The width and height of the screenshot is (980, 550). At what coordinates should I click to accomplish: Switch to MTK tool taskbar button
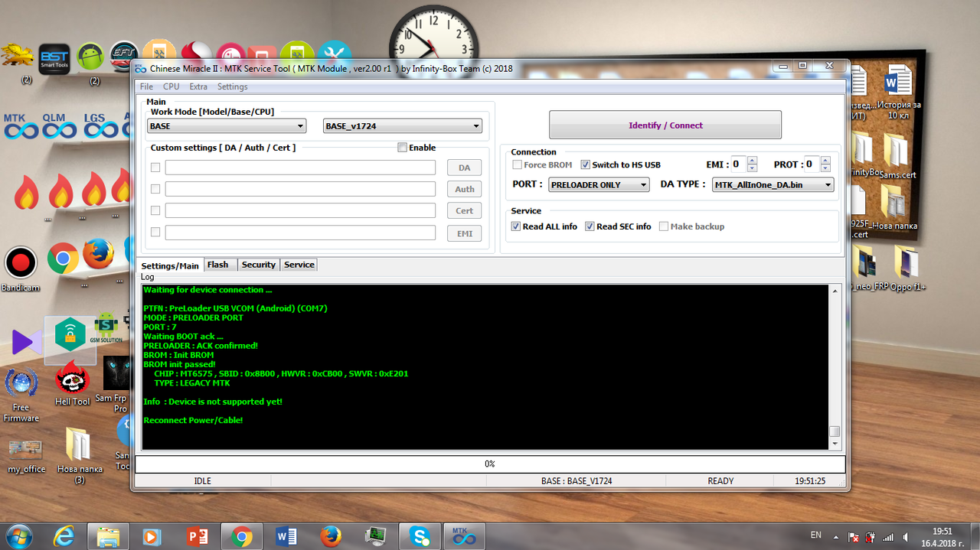tap(464, 535)
